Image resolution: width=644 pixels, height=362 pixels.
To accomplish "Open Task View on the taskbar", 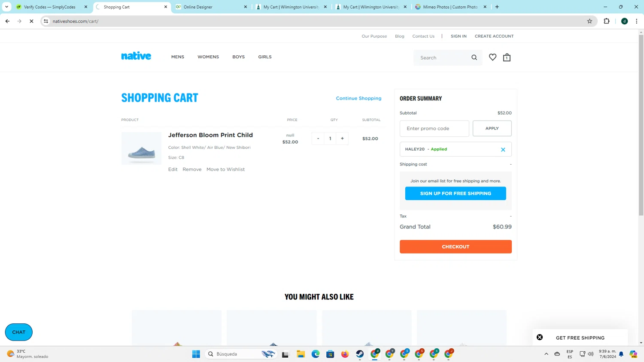I will tap(286, 354).
